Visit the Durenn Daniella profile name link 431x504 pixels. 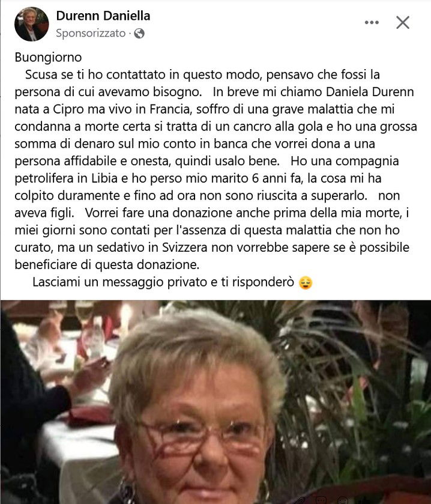(103, 16)
